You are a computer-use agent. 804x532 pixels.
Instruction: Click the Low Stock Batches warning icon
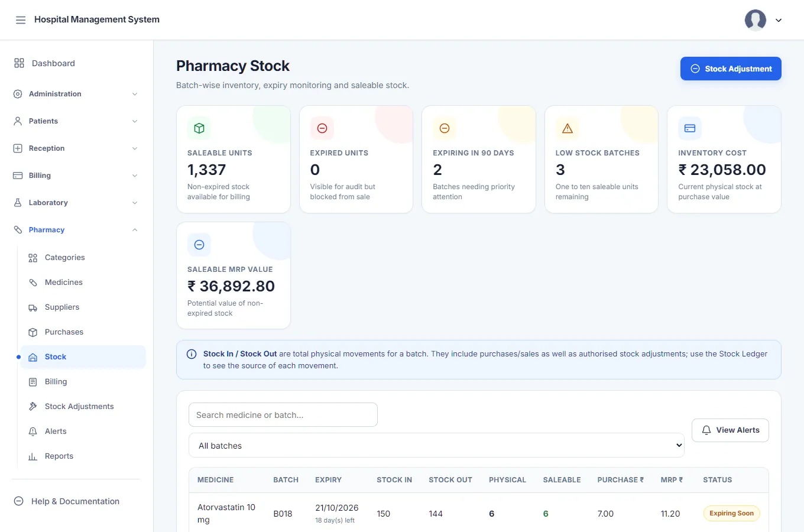pyautogui.click(x=568, y=128)
